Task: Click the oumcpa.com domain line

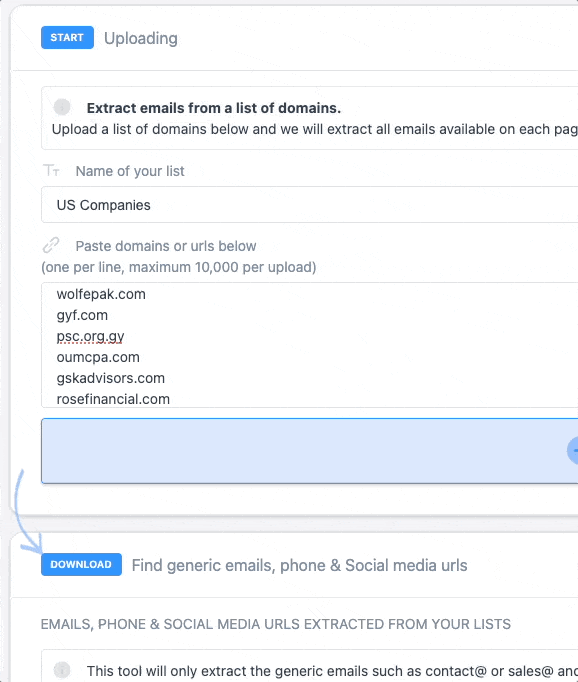Action: coord(98,357)
